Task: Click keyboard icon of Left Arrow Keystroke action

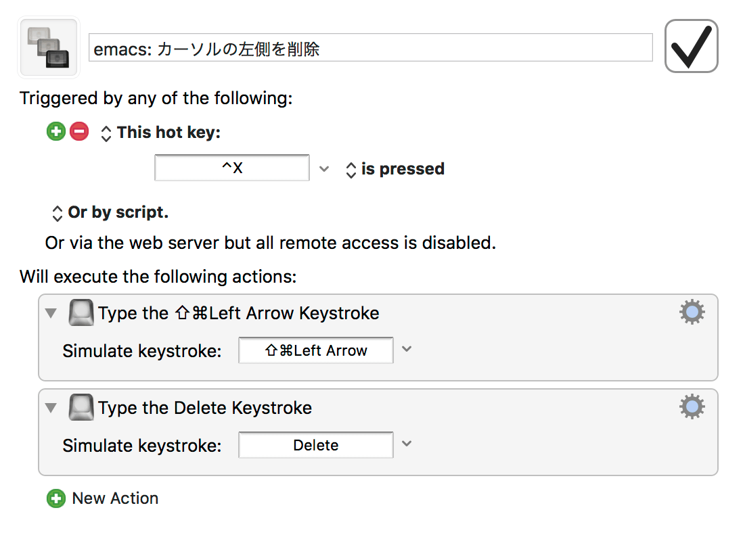Action: click(81, 312)
